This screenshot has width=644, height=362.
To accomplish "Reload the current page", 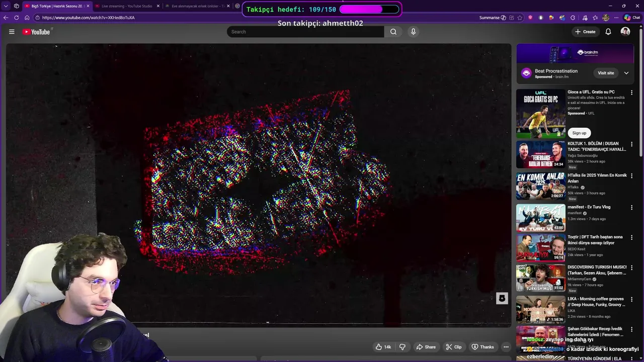I will pos(16,18).
